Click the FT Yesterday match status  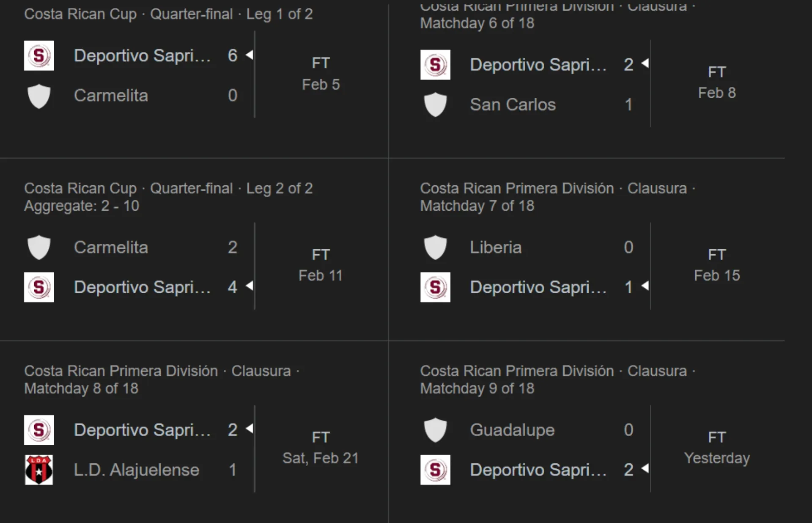tap(716, 447)
